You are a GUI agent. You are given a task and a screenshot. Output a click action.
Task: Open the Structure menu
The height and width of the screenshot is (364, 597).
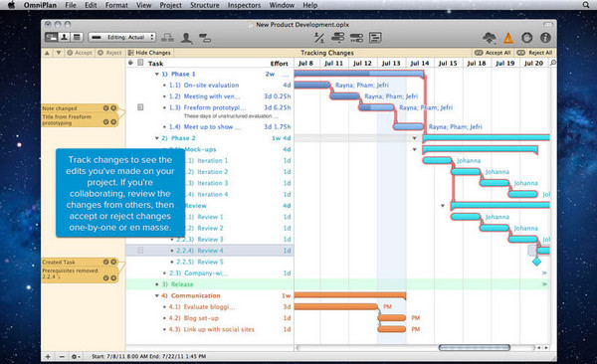pos(204,5)
